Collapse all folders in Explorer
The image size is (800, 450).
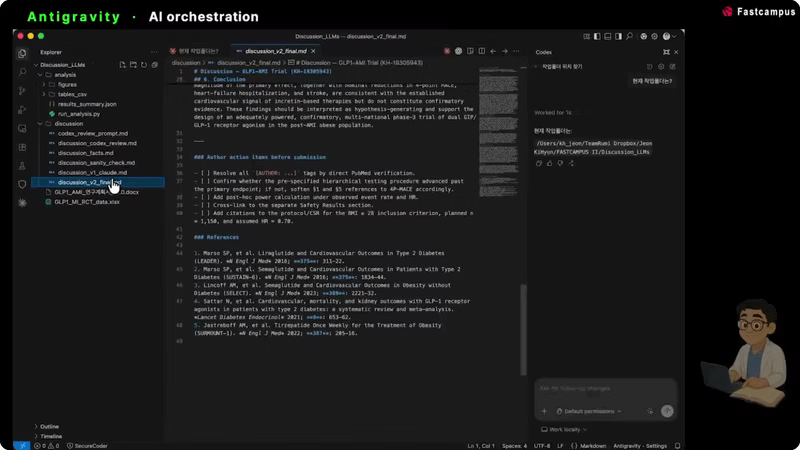click(x=155, y=65)
